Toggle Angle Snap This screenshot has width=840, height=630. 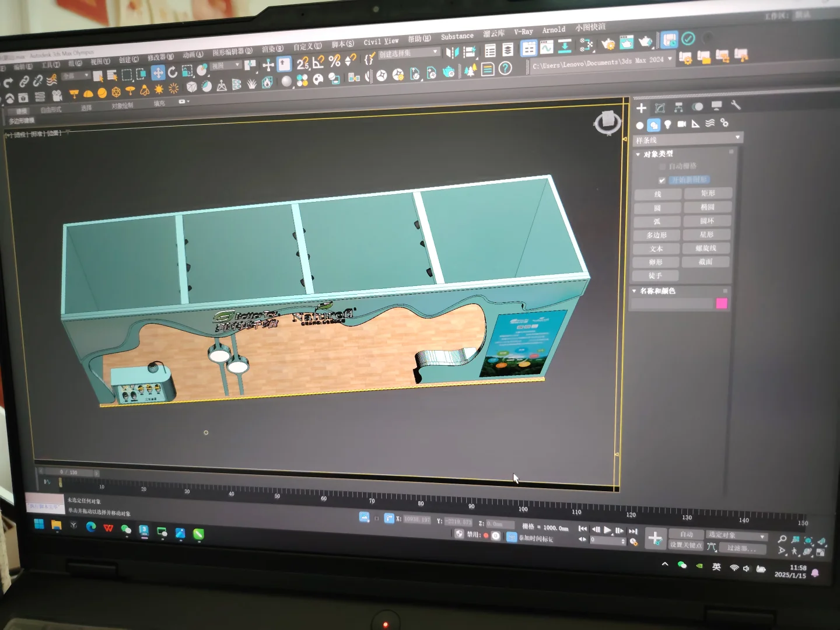[x=318, y=62]
